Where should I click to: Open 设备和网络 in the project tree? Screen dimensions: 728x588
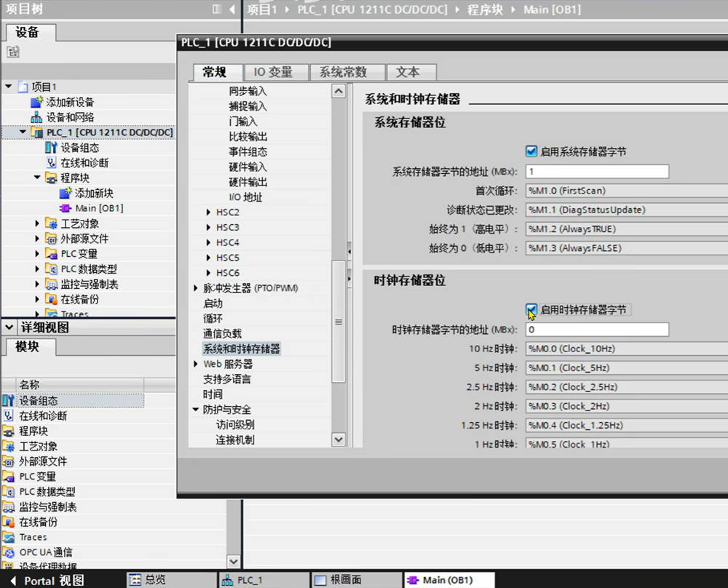[70, 117]
